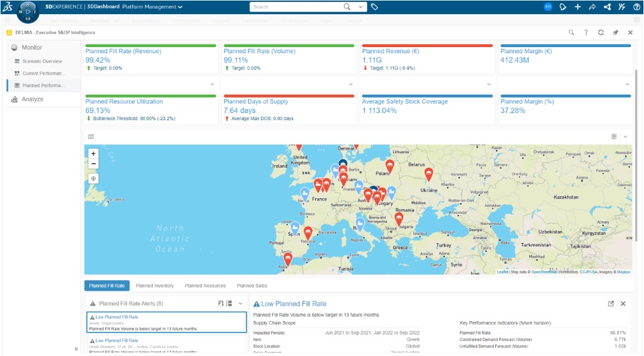Click the table layout icon above the map
Image resolution: width=644 pixels, height=356 pixels.
tap(614, 136)
